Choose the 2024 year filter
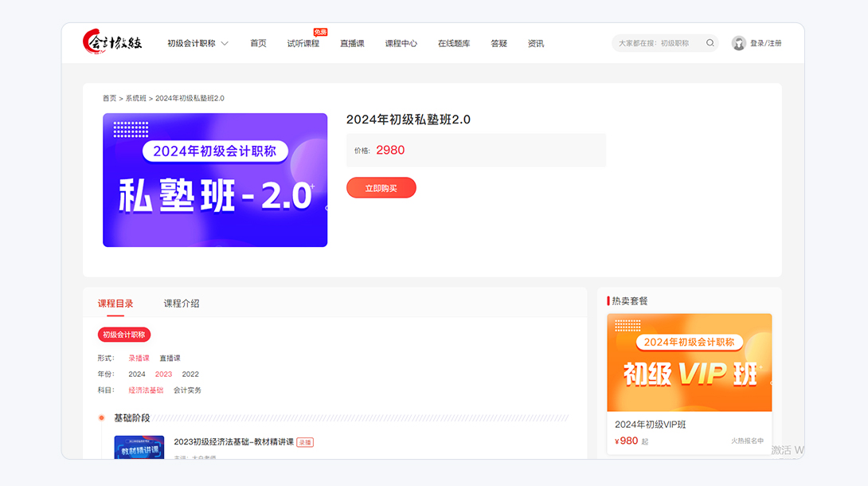Screen dimensions: 868x486 [137, 374]
